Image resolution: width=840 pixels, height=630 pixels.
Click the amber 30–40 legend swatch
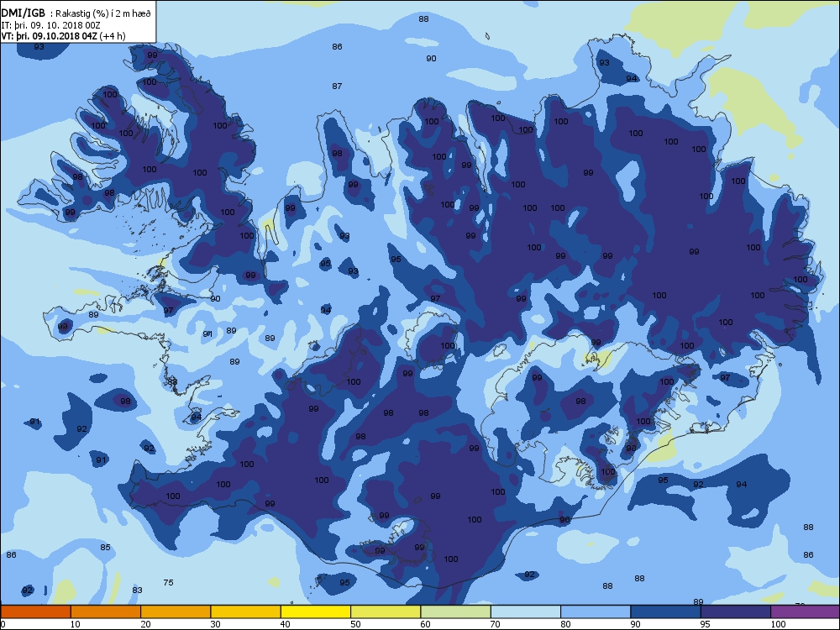[x=246, y=612]
